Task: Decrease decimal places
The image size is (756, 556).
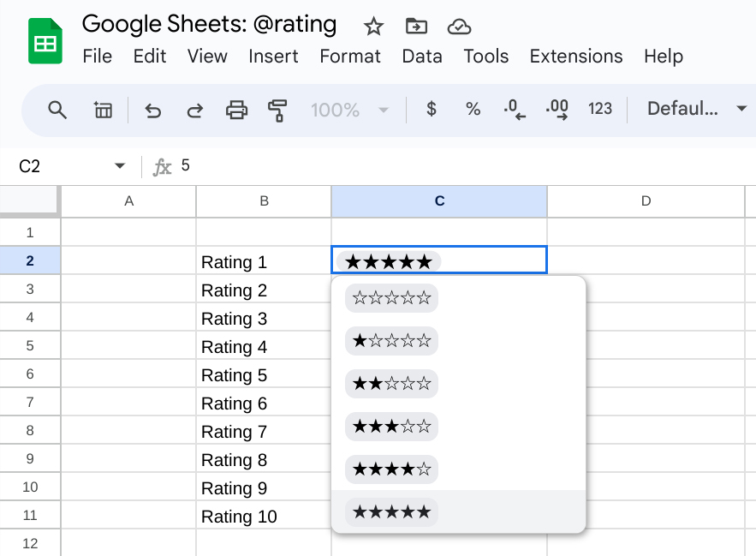Action: [x=514, y=109]
